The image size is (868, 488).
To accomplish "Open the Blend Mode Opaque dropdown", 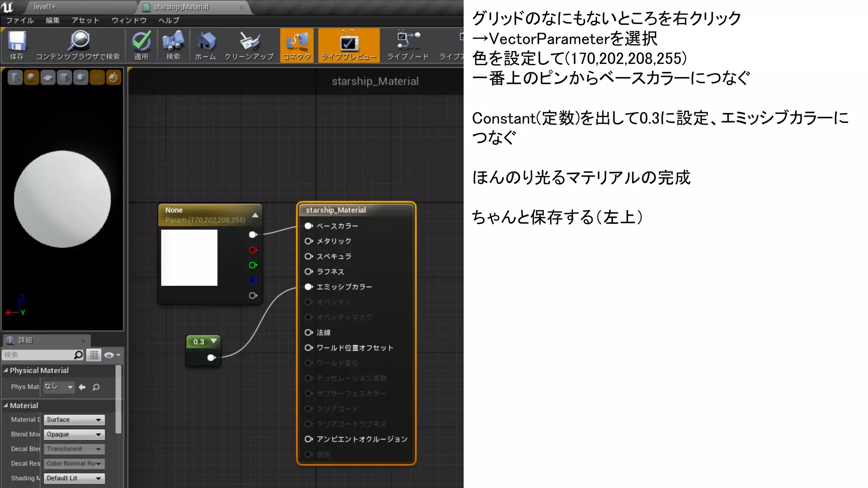I will click(74, 434).
